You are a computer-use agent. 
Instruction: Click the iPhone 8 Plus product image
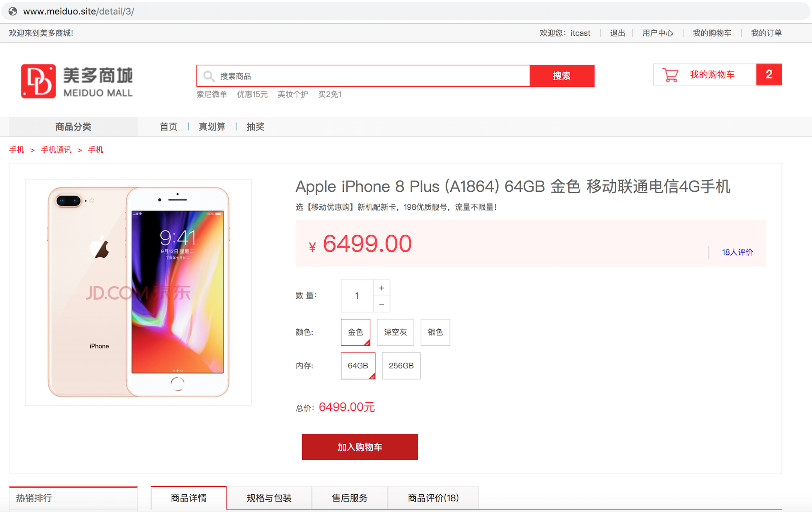pos(138,292)
